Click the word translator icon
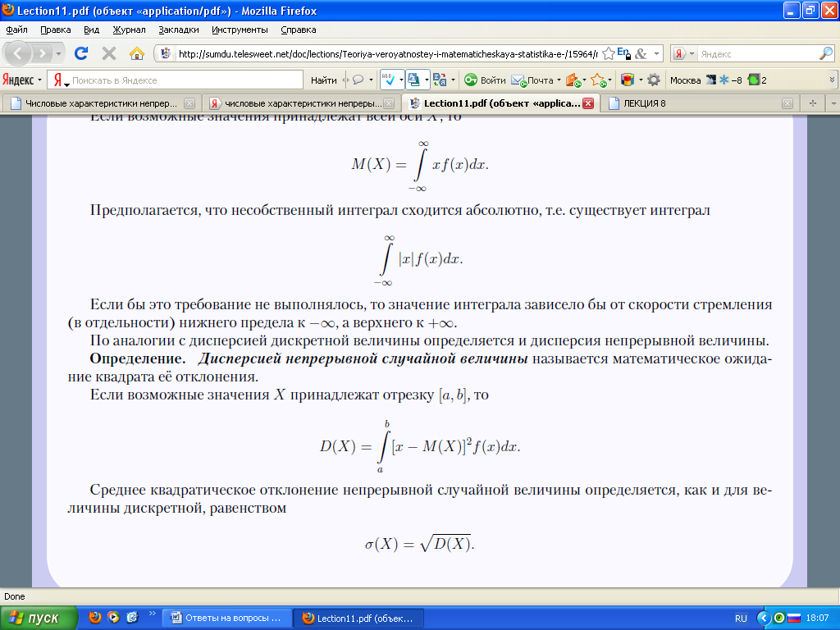 (440, 80)
